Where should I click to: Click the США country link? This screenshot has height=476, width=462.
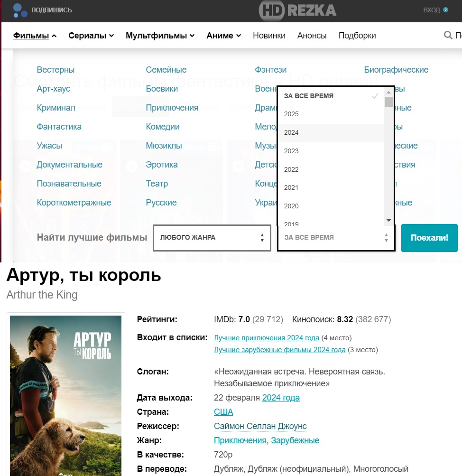[x=223, y=412]
